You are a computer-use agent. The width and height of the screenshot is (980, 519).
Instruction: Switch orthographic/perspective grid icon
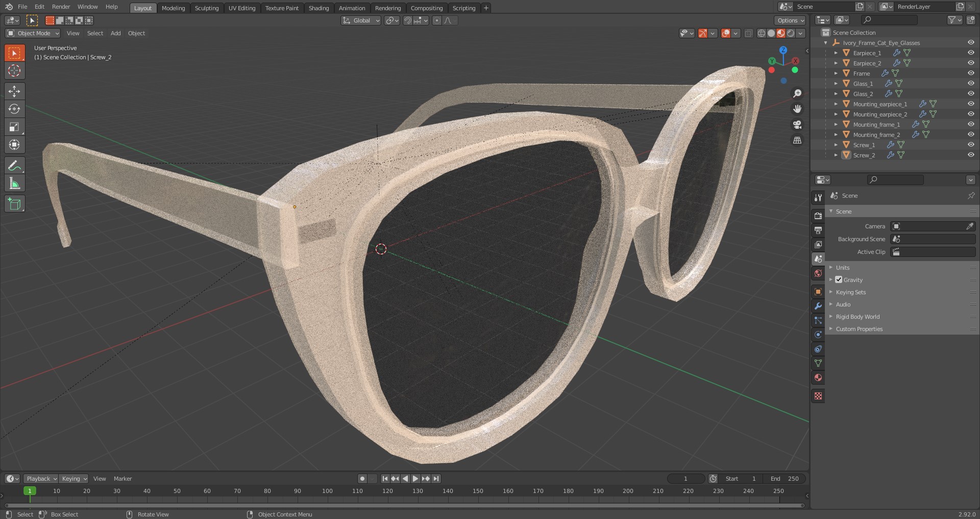[797, 140]
